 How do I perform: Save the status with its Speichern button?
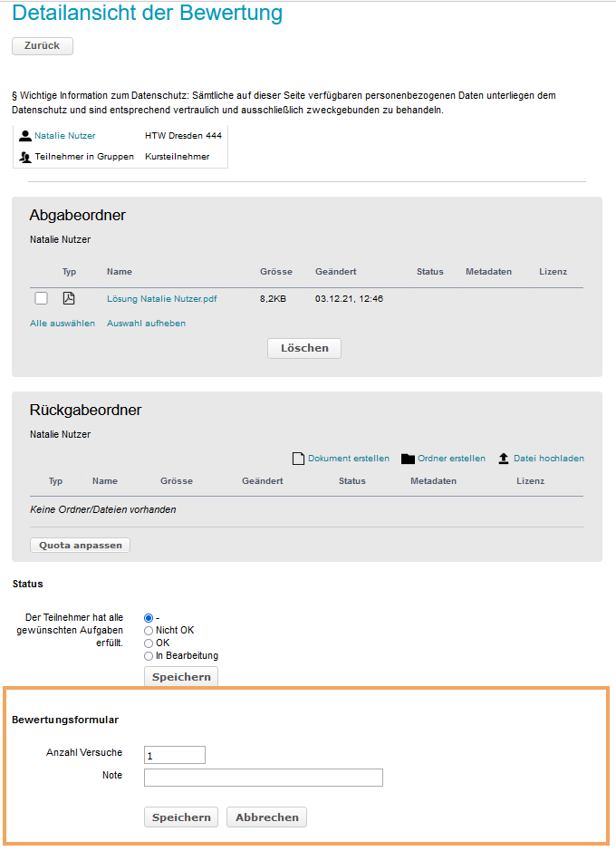[181, 677]
